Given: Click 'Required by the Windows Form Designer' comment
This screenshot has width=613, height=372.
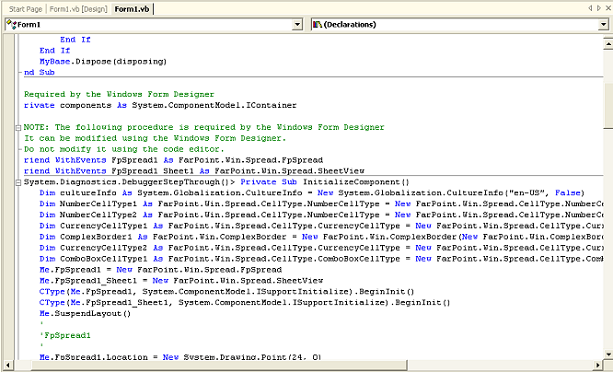Looking at the screenshot, I should click(119, 94).
